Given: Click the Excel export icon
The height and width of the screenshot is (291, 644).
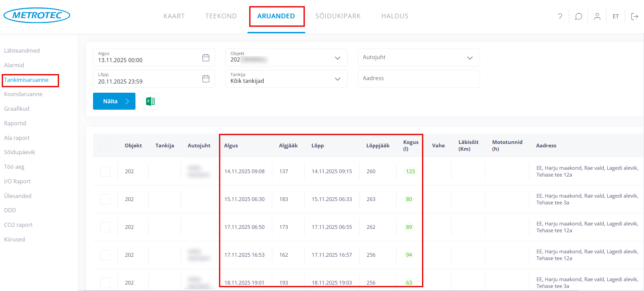Looking at the screenshot, I should pos(150,101).
